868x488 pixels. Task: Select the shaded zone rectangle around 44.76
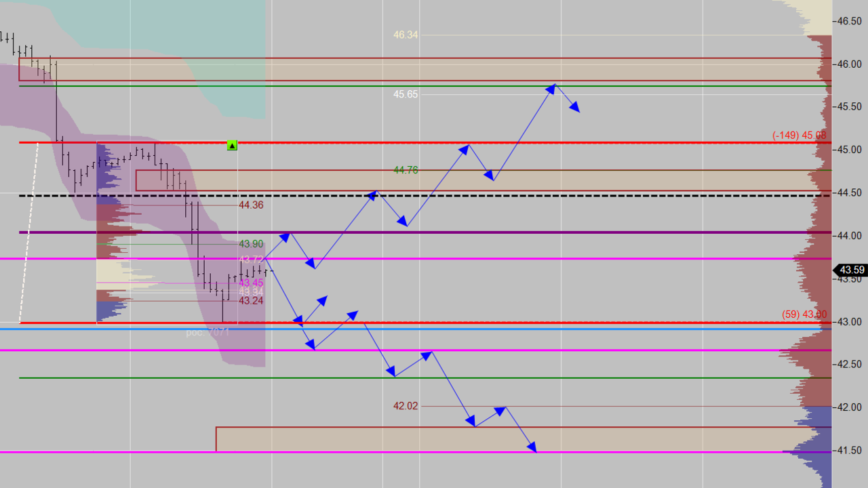click(x=484, y=180)
